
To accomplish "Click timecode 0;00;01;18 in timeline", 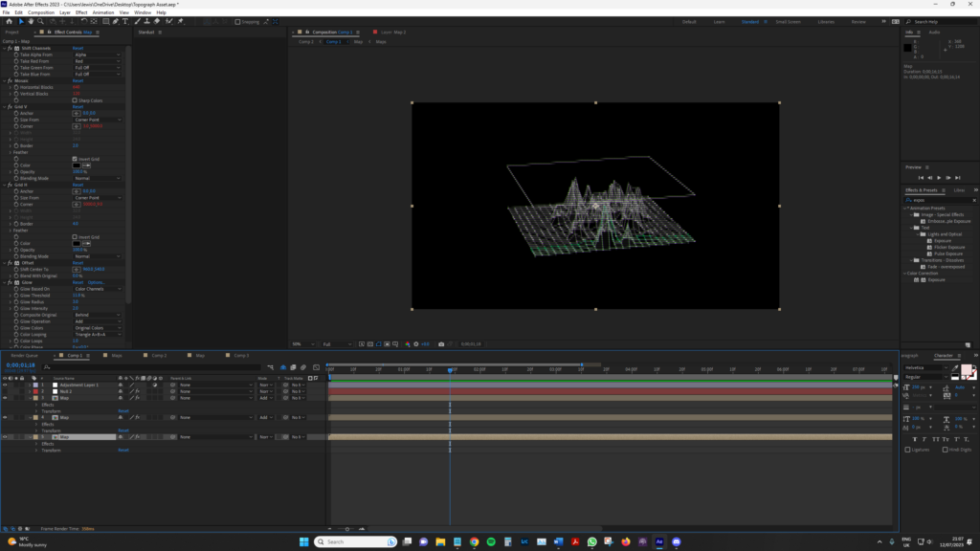I will pos(21,364).
